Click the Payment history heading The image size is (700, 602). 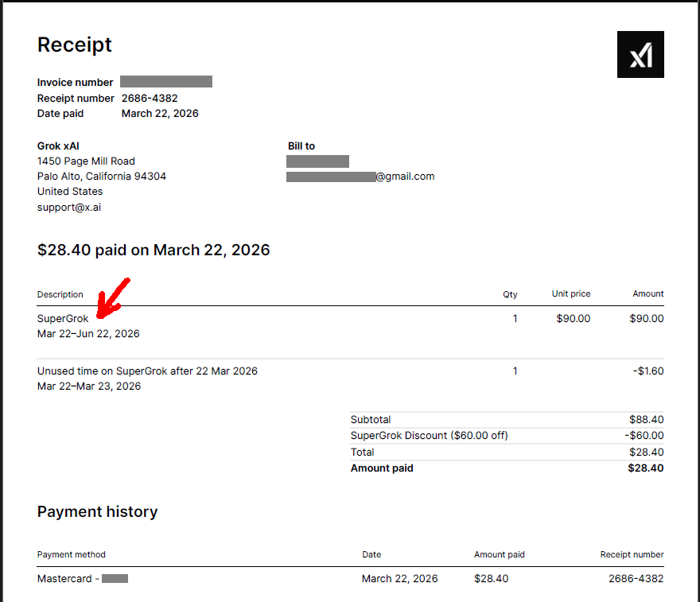[97, 512]
